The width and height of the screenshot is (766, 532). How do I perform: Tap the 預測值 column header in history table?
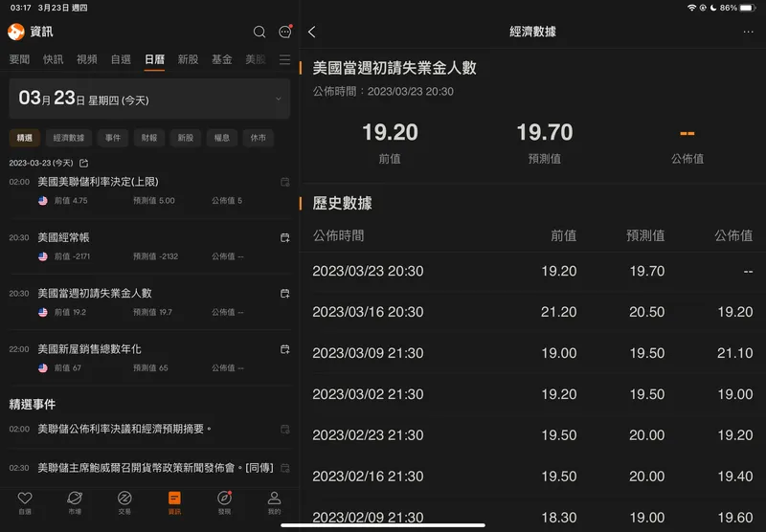tap(645, 236)
